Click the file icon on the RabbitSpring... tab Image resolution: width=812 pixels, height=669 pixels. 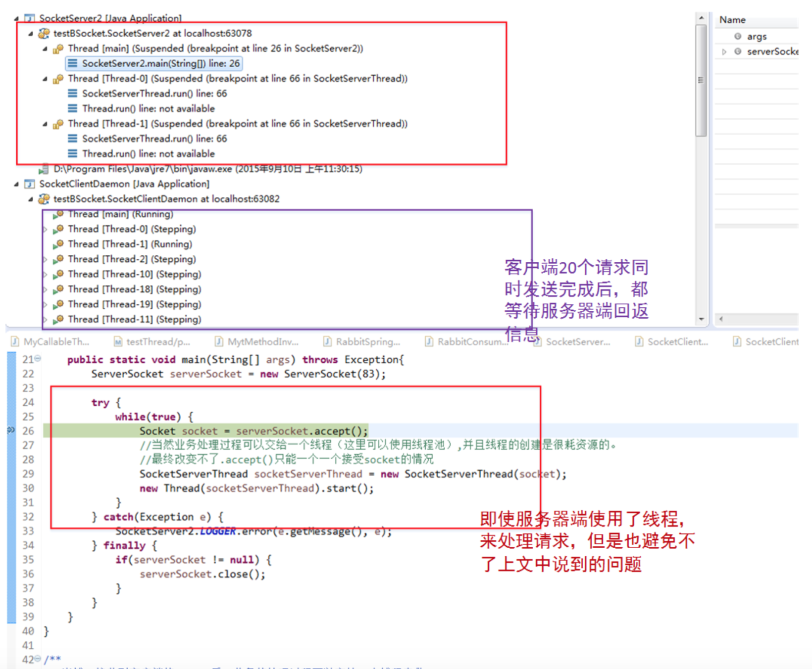click(x=327, y=341)
